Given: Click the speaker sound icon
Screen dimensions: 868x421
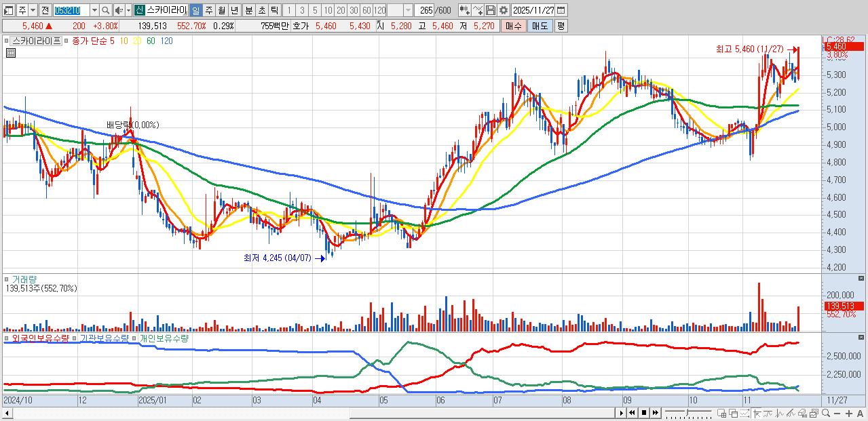Looking at the screenshot, I should pyautogui.click(x=119, y=10).
